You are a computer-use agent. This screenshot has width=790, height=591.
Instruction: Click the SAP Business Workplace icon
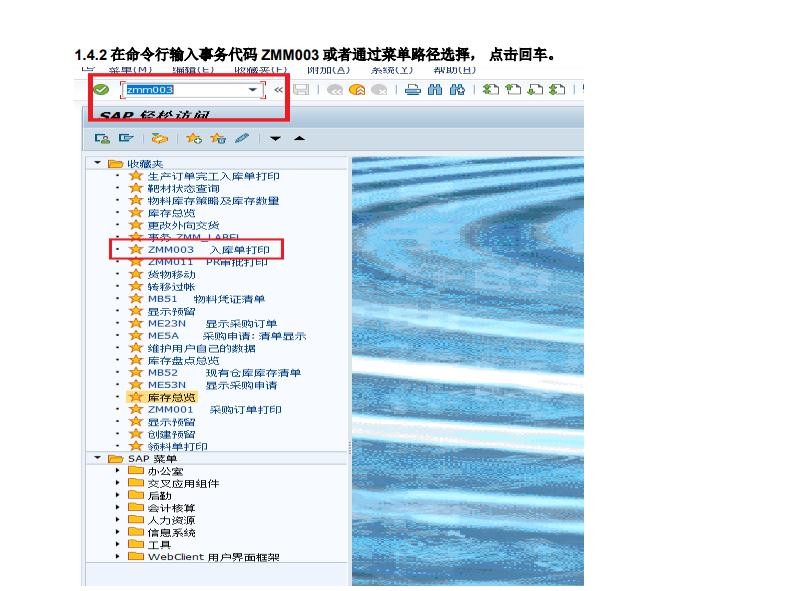pos(159,138)
